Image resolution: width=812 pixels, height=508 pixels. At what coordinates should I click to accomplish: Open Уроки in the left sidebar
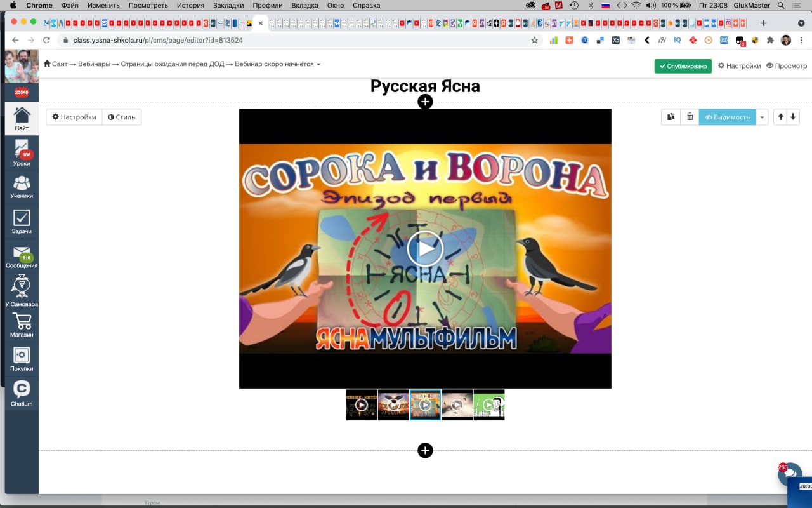(22, 153)
